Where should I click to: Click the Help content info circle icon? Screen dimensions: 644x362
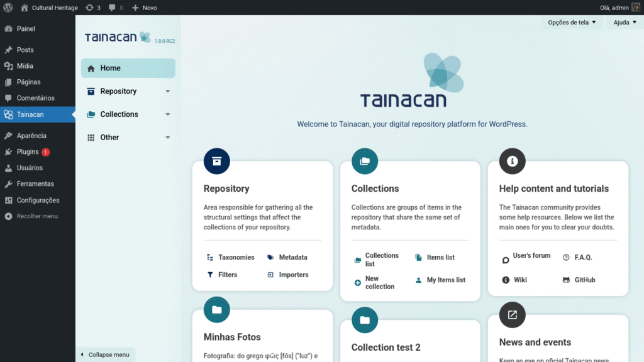[512, 162]
